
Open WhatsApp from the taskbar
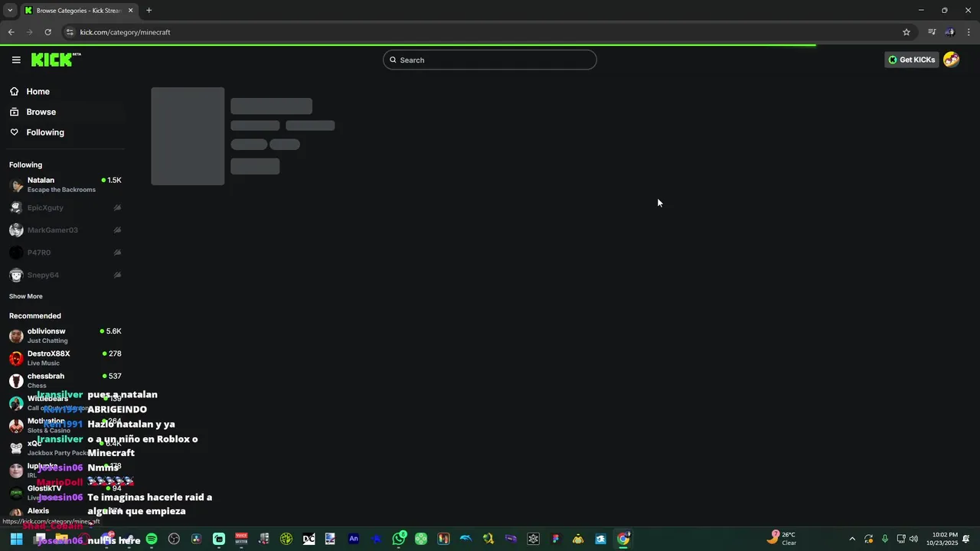point(399,539)
